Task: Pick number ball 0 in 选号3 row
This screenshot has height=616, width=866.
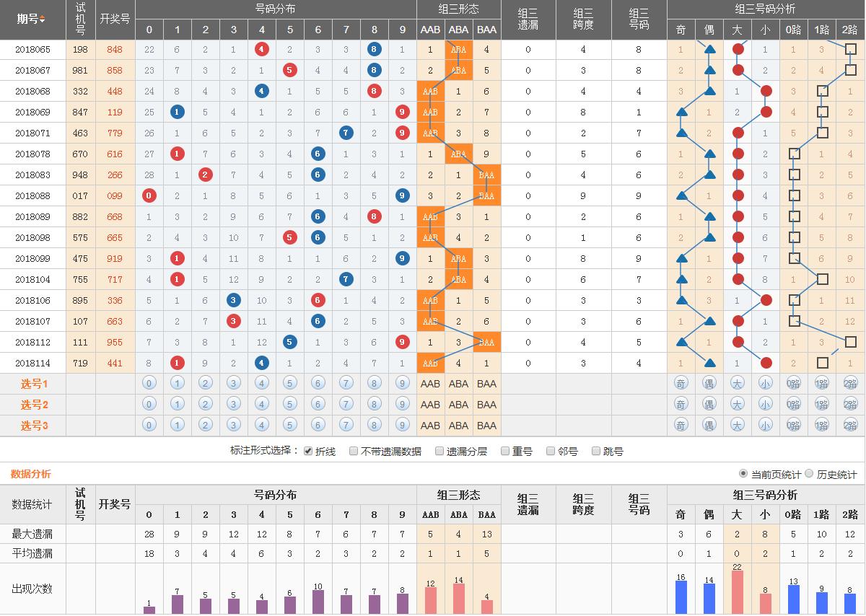Action: (x=149, y=426)
